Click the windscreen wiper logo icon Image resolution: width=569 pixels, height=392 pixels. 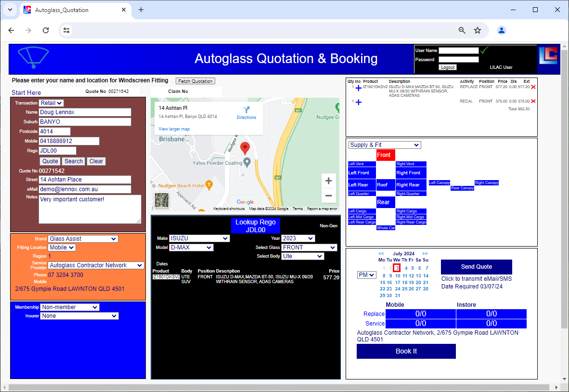click(x=33, y=58)
